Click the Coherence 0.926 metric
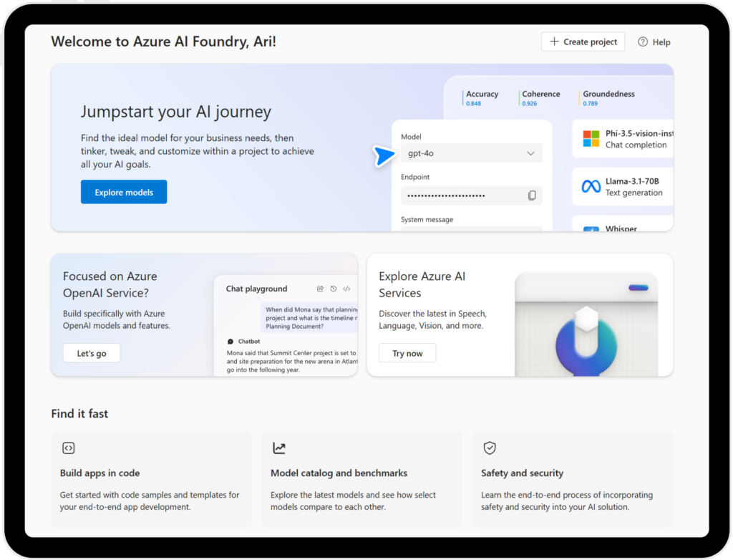Screen dimensions: 733x560 540,98
